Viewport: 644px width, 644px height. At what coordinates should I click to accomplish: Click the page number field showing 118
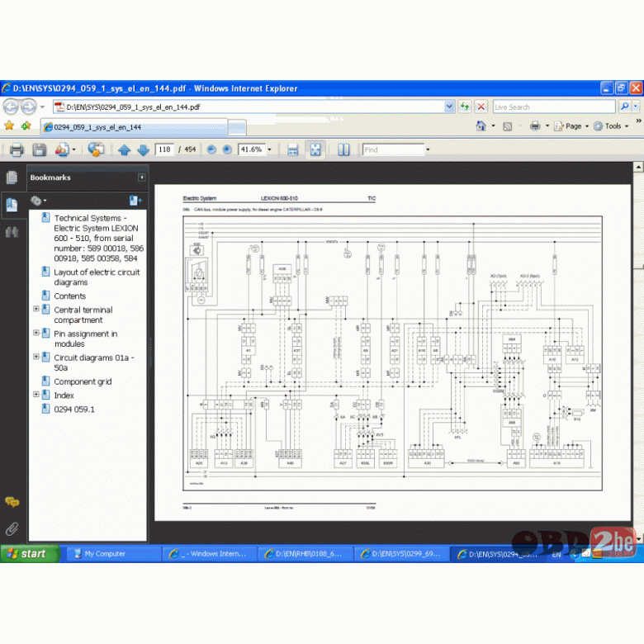pos(164,149)
